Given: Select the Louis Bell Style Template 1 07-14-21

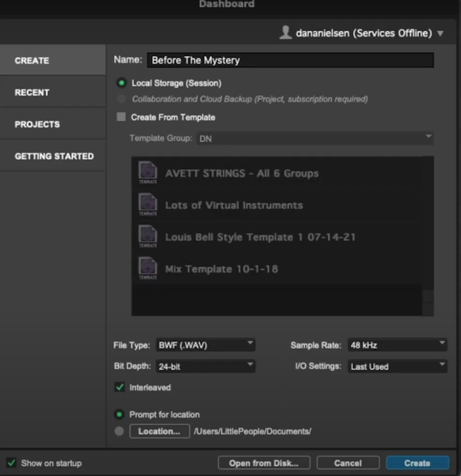Looking at the screenshot, I should (277, 237).
